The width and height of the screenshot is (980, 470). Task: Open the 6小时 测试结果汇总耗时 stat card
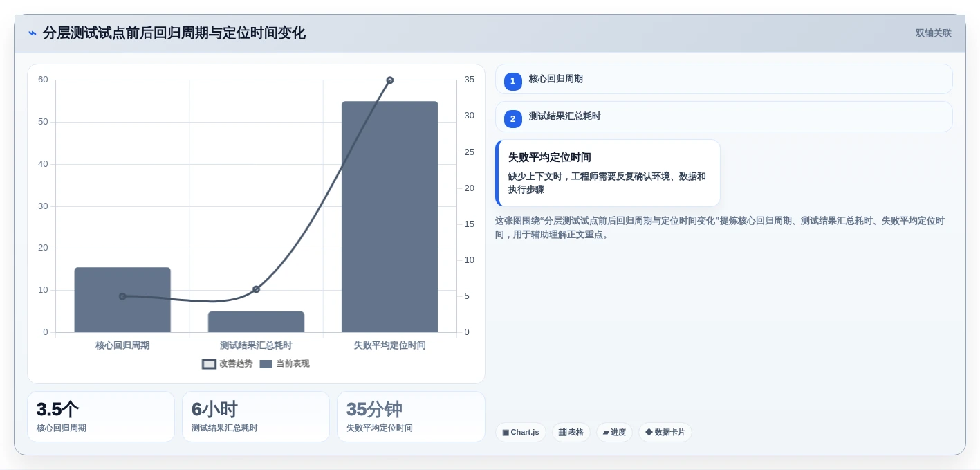[x=256, y=417]
